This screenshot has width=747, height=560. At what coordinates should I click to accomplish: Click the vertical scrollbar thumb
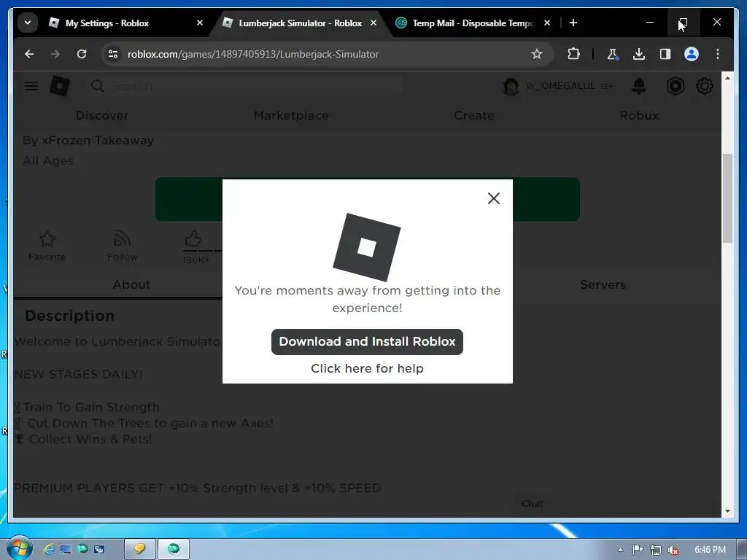727,198
